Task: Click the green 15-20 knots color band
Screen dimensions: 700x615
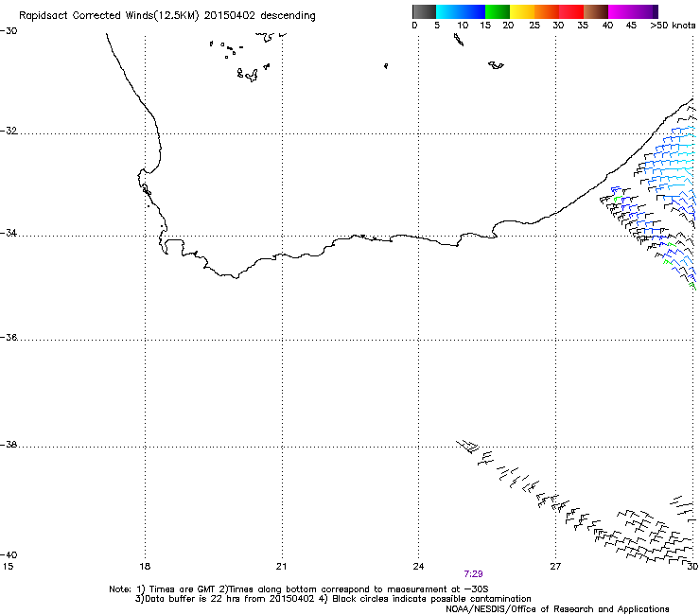Action: 498,11
